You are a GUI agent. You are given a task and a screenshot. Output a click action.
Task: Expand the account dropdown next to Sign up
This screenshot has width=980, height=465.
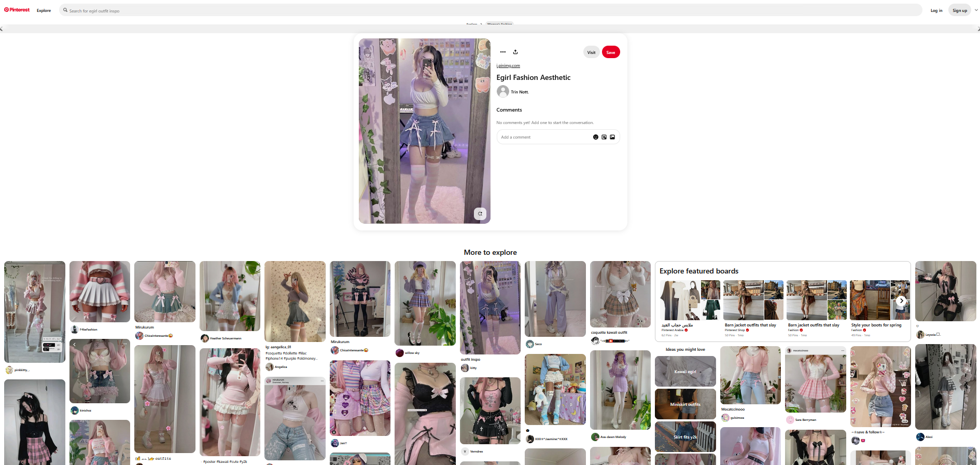[976, 10]
